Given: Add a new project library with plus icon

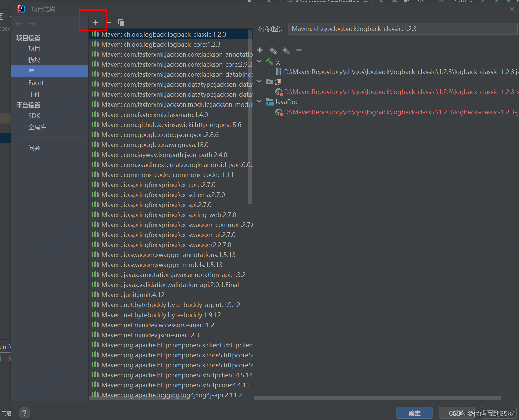Looking at the screenshot, I should 95,23.
